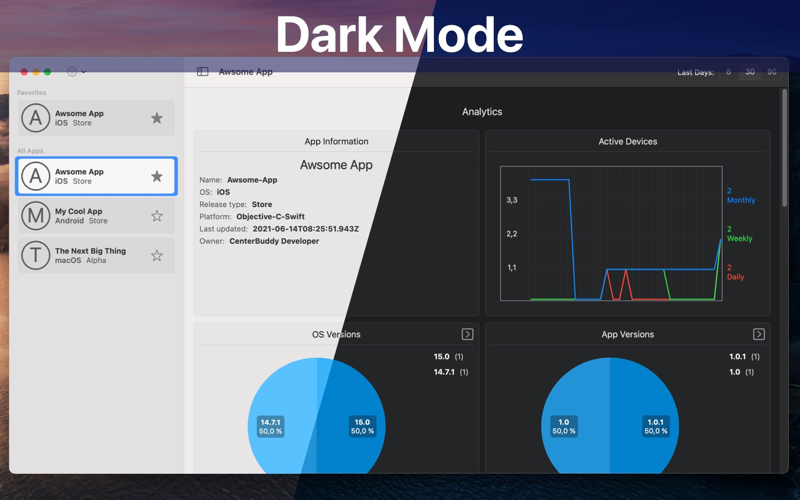Click the 1.0 slice of App Versions pie
This screenshot has height=500, width=800.
pyautogui.click(x=575, y=418)
